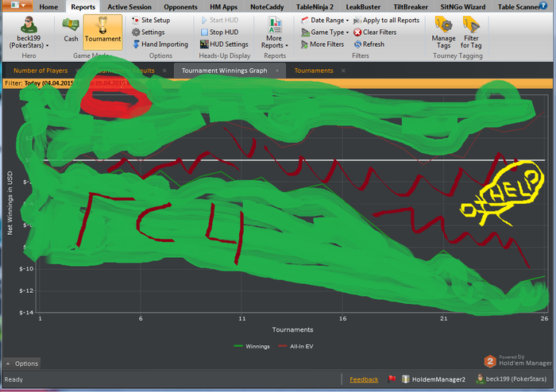Screen dimensions: 556x392
Task: Expand the Game Type dropdown arrow
Action: tap(348, 33)
